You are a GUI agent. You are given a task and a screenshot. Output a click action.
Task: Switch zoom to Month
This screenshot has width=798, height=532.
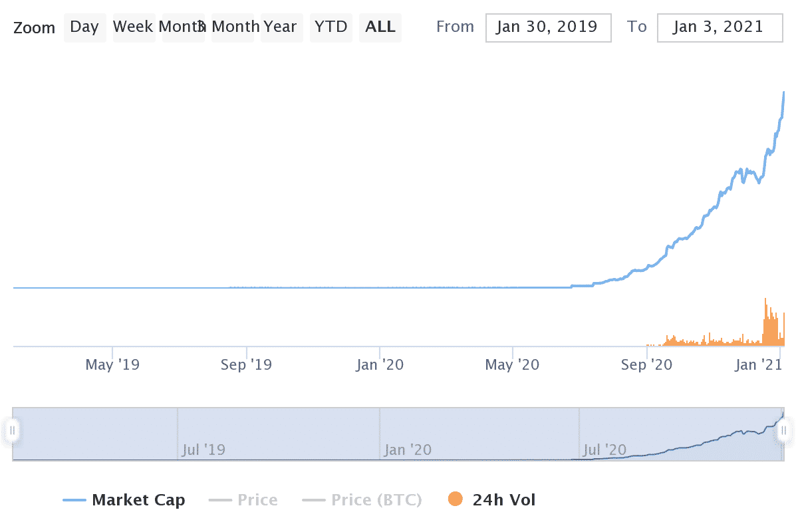pos(182,27)
